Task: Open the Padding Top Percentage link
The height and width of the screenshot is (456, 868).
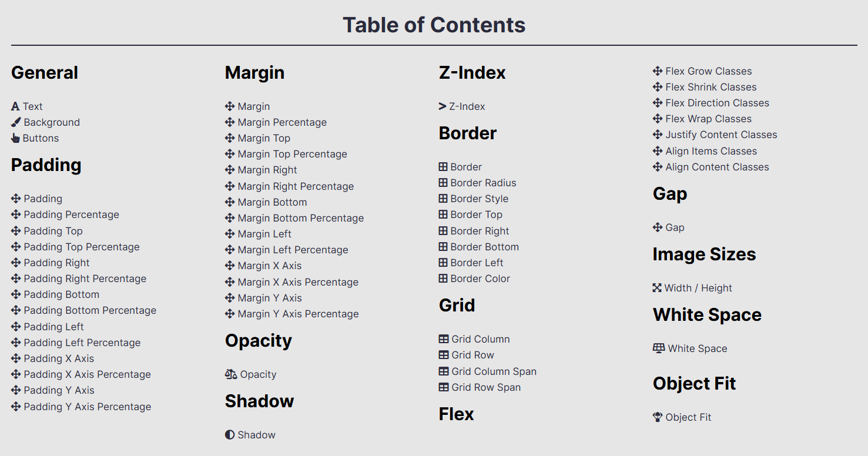Action: 82,247
